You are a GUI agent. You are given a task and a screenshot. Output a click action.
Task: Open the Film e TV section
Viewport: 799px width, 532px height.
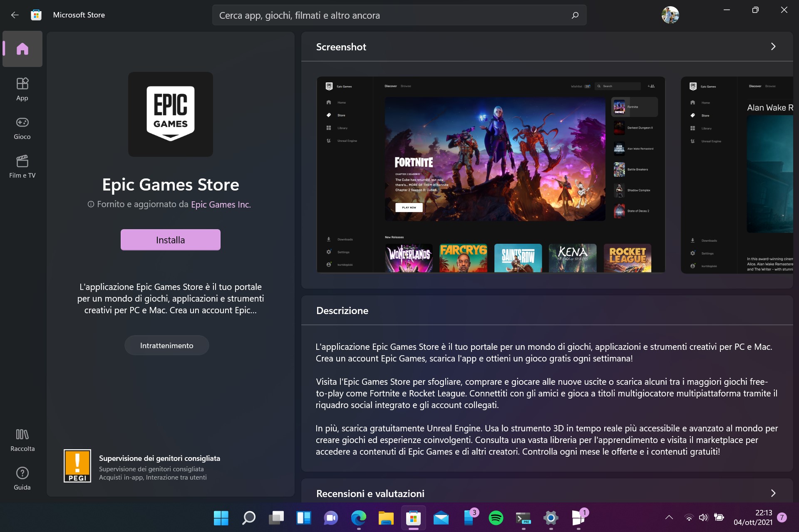22,166
